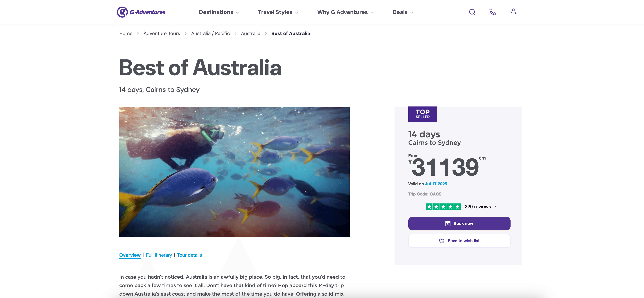644x298 pixels.
Task: Expand the Why G Adventures menu
Action: 345,12
